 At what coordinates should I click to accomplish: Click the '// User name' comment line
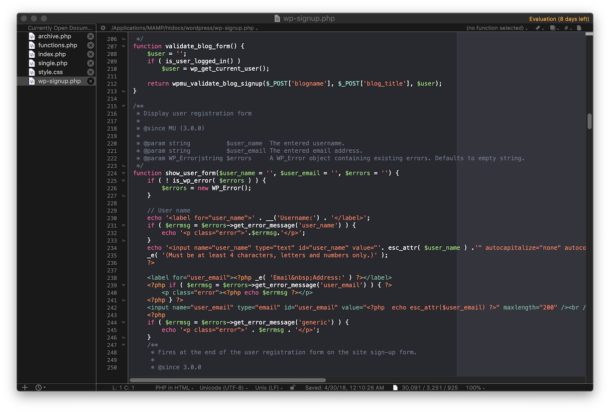point(169,210)
